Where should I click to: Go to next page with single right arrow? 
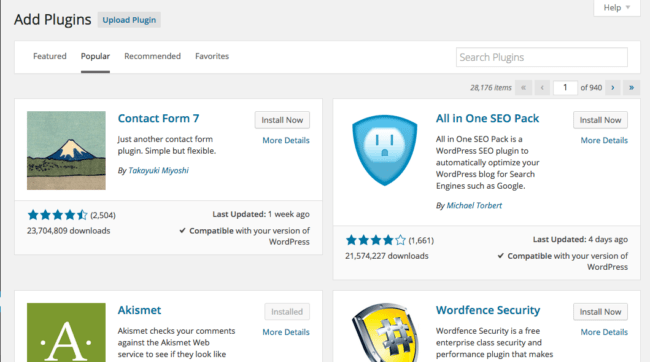[x=613, y=87]
